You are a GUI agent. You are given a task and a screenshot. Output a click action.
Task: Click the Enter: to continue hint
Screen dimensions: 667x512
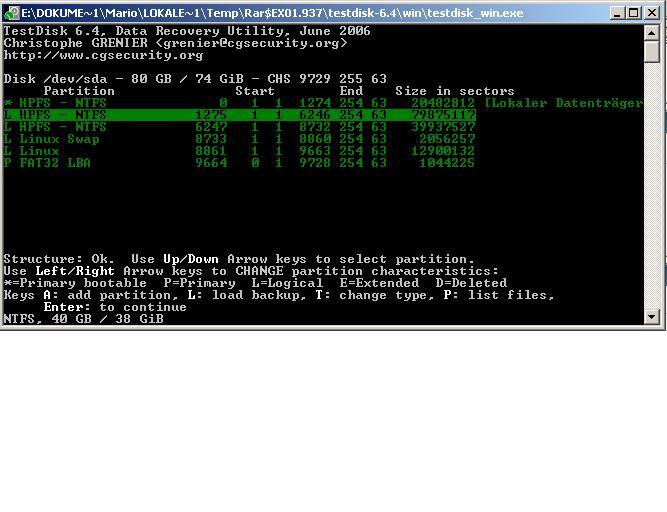coord(115,307)
